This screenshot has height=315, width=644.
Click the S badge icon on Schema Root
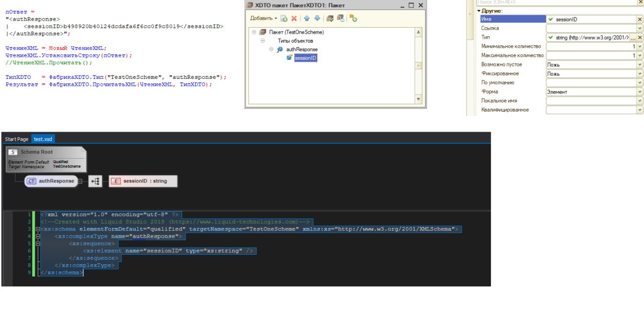coord(13,152)
